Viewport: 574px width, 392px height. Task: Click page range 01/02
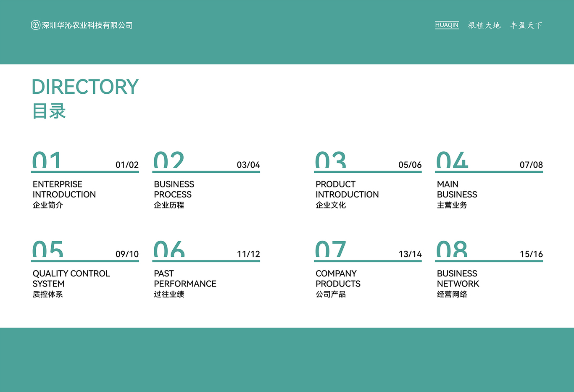(127, 165)
